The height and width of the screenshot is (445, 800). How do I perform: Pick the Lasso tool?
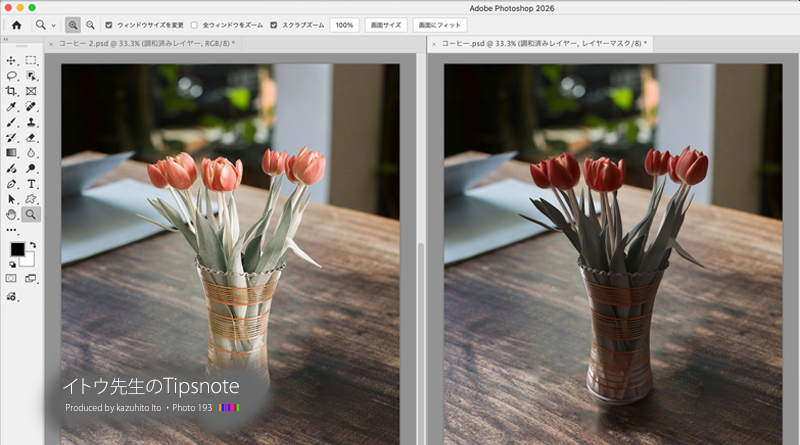pyautogui.click(x=11, y=76)
